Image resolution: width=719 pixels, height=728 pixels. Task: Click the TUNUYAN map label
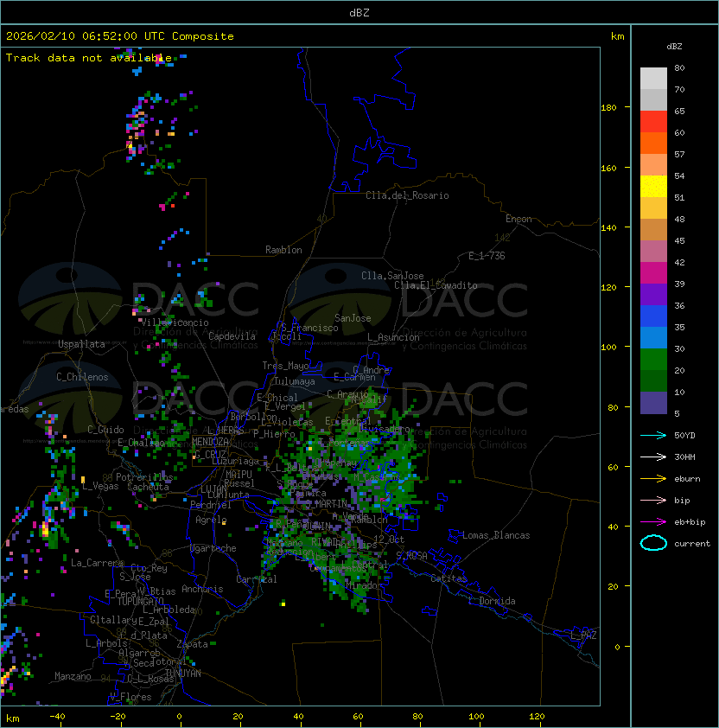pyautogui.click(x=183, y=674)
